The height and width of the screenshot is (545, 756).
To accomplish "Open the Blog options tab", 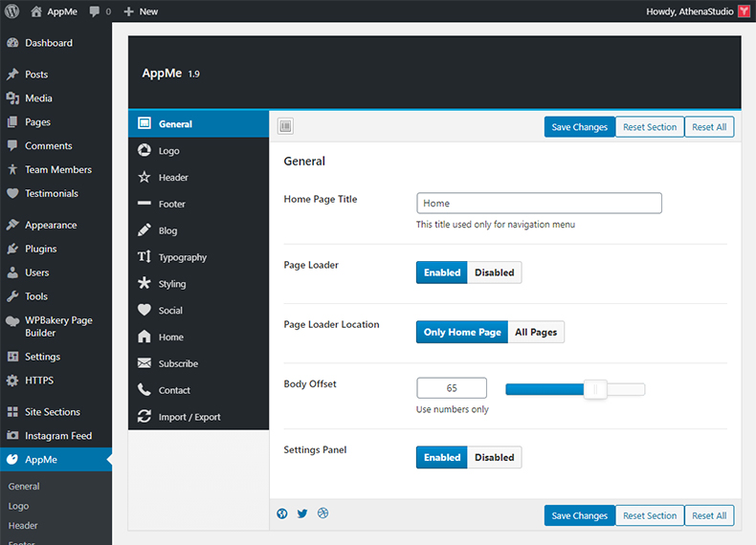I will pos(199,230).
